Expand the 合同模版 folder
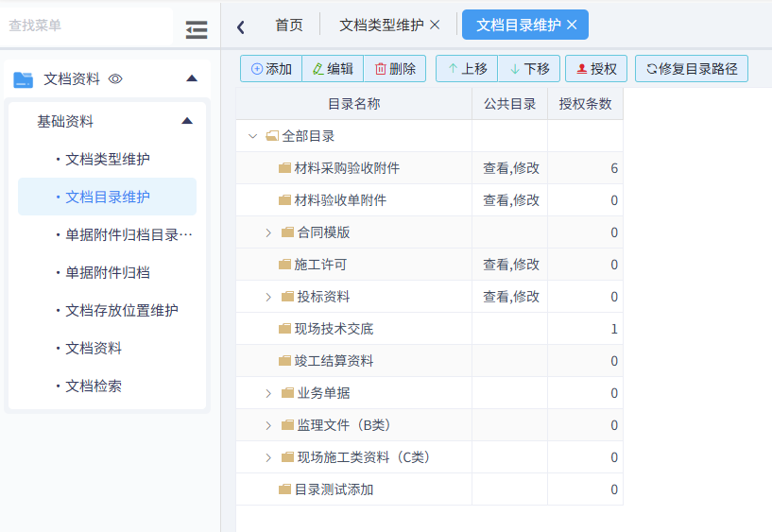 point(268,232)
